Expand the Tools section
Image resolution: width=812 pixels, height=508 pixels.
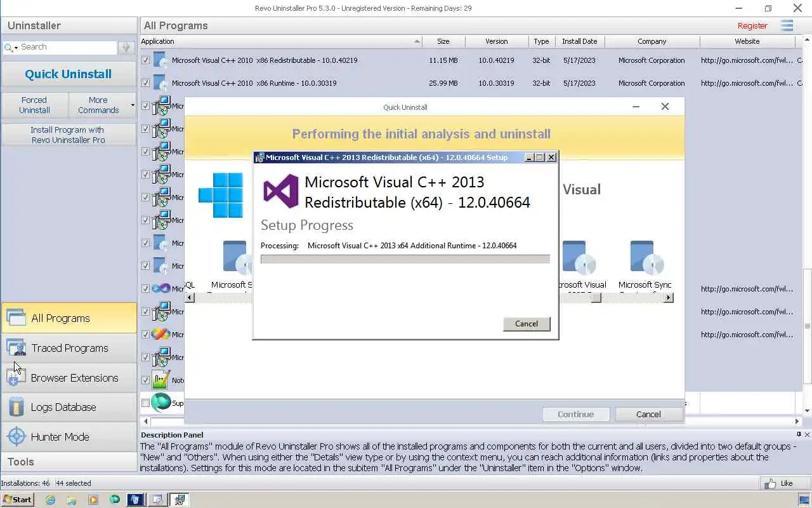pyautogui.click(x=69, y=462)
